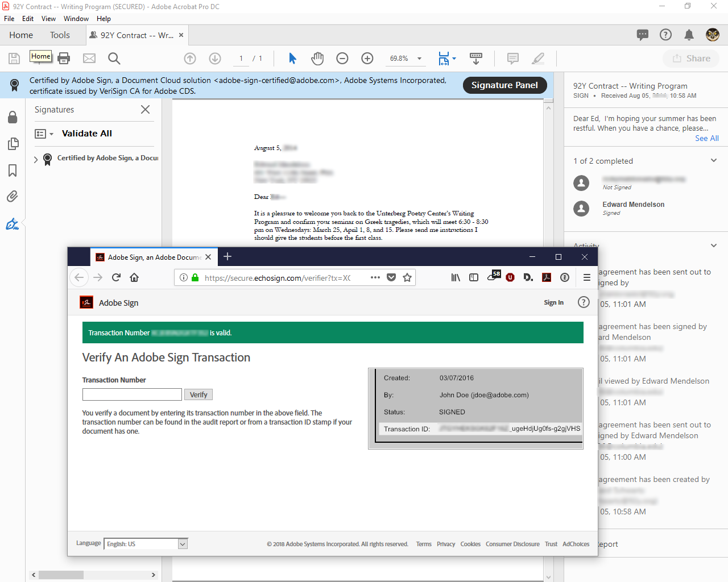Click the Firefox reload page icon

(116, 277)
